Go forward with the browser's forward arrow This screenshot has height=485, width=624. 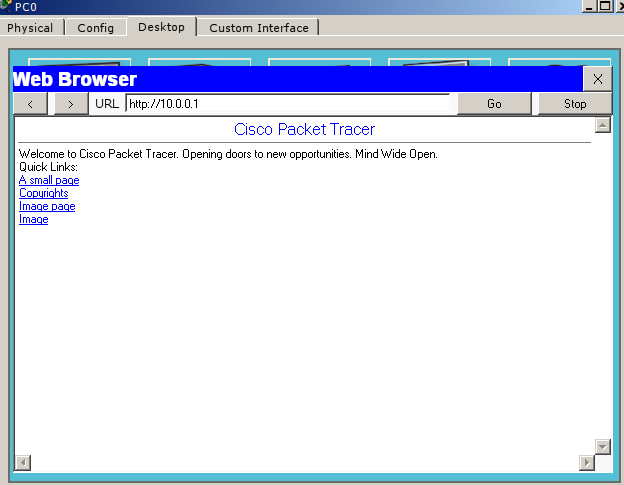pyautogui.click(x=71, y=104)
